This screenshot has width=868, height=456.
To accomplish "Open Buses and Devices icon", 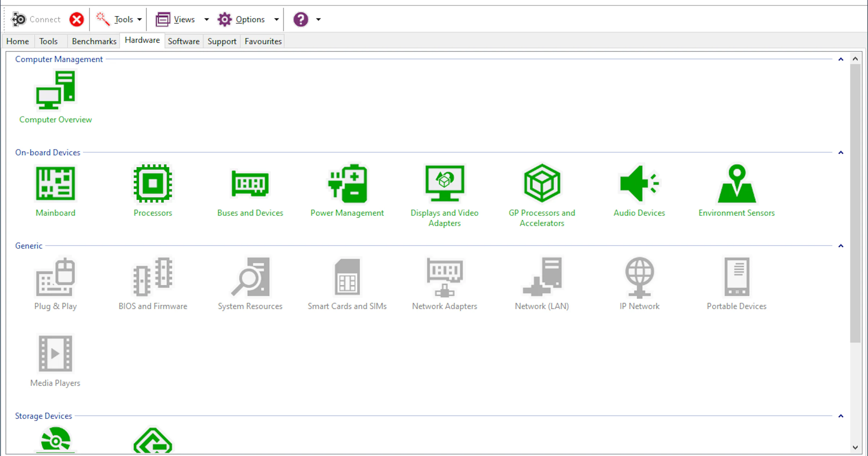I will [250, 183].
